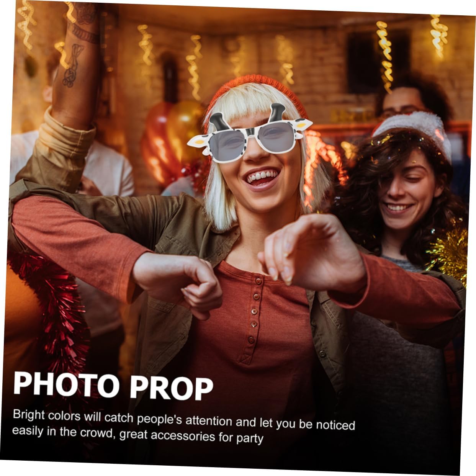Click the right cow ear of the glasses
This screenshot has width=476, height=476.
tap(302, 124)
